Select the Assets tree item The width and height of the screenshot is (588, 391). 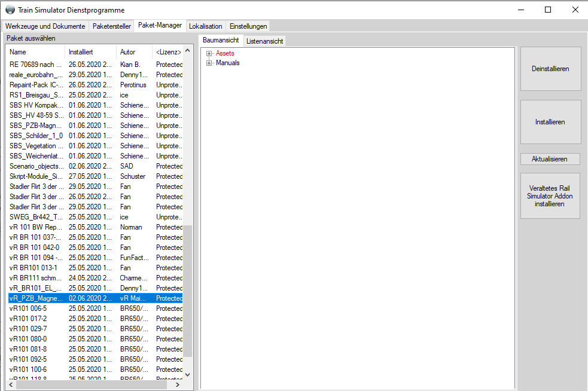pos(225,54)
